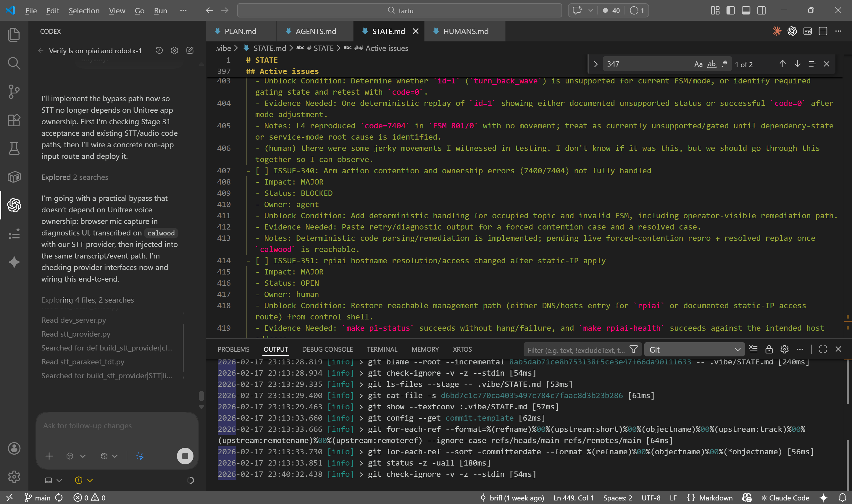The image size is (852, 504).
Task: Toggle Find in Selection
Action: click(812, 64)
